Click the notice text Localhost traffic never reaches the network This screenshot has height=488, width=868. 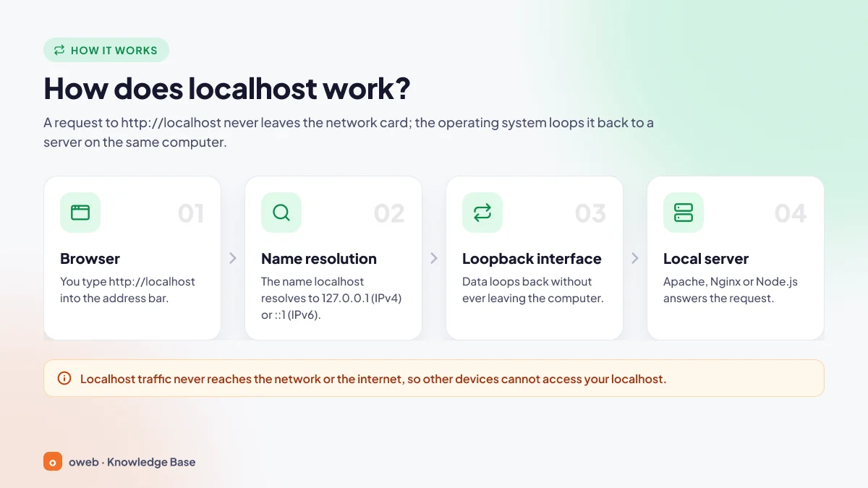click(x=373, y=379)
